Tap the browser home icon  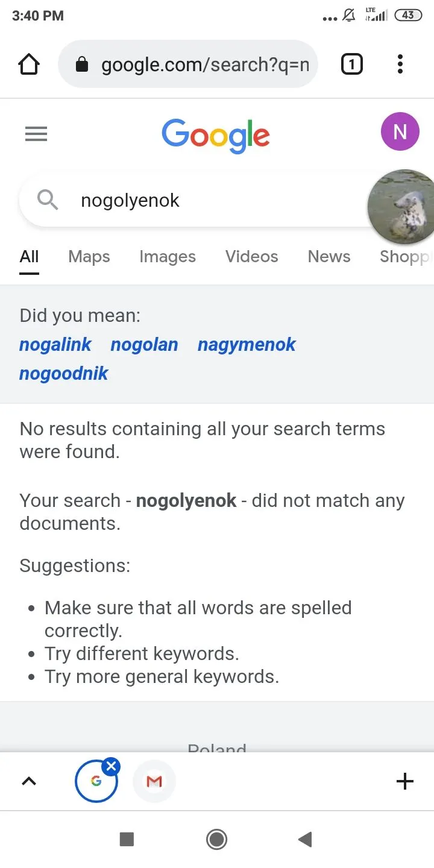point(29,64)
